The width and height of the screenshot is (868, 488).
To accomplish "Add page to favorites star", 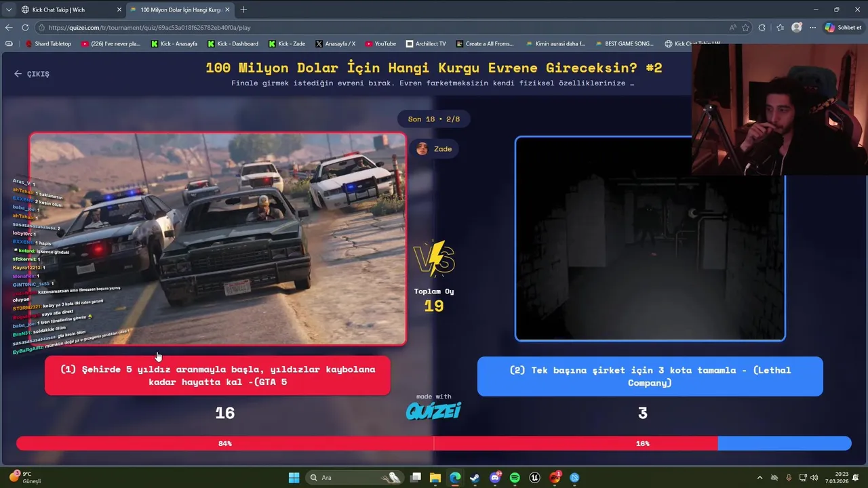I will (x=746, y=28).
